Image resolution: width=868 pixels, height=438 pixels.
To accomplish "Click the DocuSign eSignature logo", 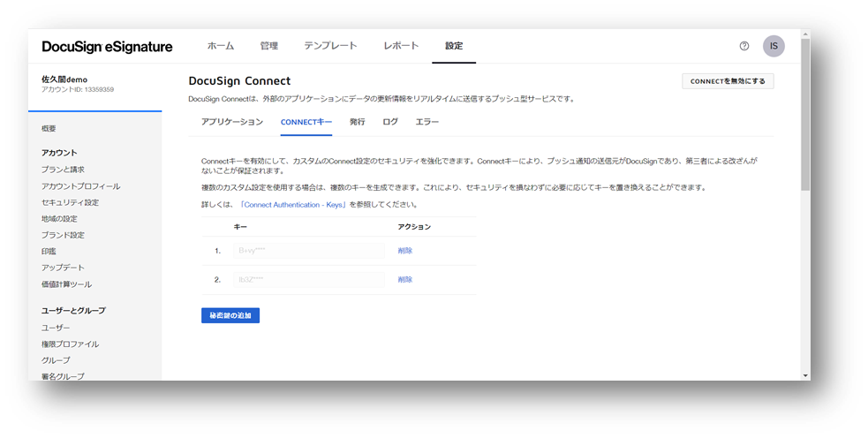I will [108, 47].
